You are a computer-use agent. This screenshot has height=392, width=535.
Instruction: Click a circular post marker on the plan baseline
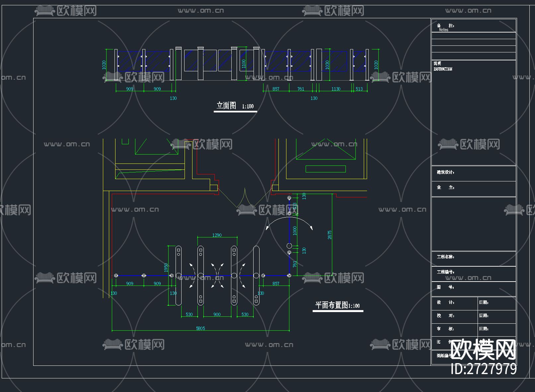(x=144, y=275)
